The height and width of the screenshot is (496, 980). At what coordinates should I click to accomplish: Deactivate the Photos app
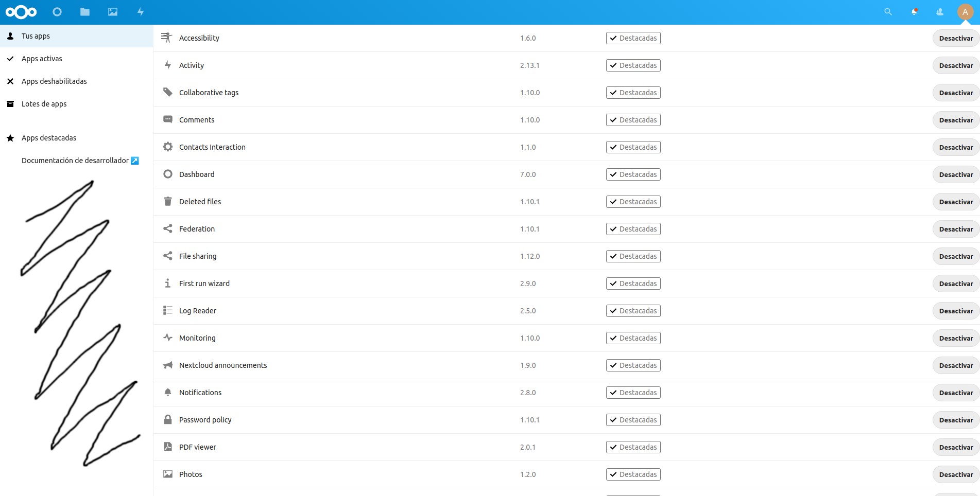956,474
